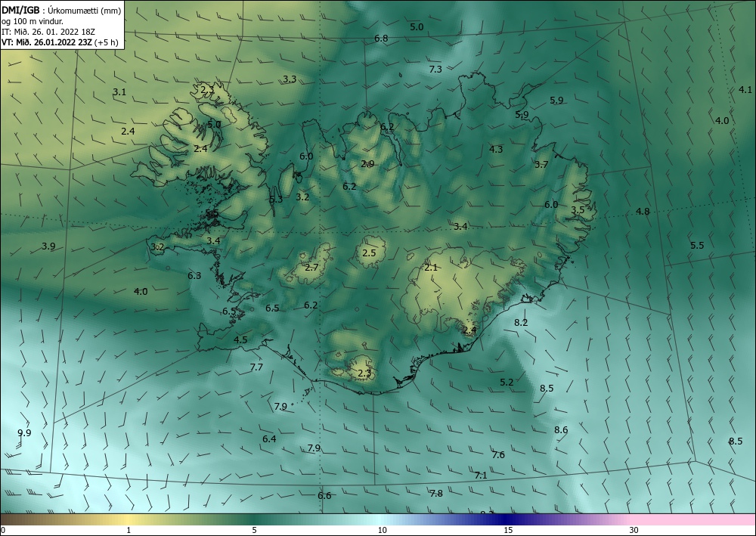Click the 3.7 value in east Iceland
Screen dimensions: 756x536
541,164
